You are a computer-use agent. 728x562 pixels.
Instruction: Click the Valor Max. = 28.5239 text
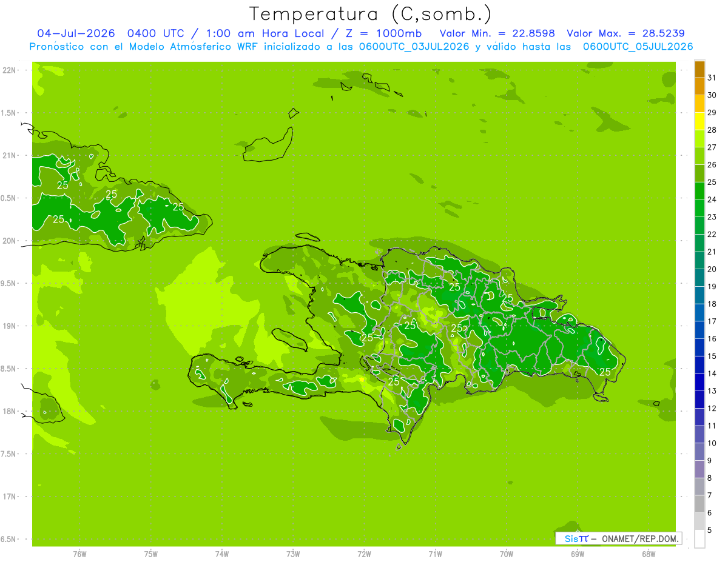coord(625,33)
